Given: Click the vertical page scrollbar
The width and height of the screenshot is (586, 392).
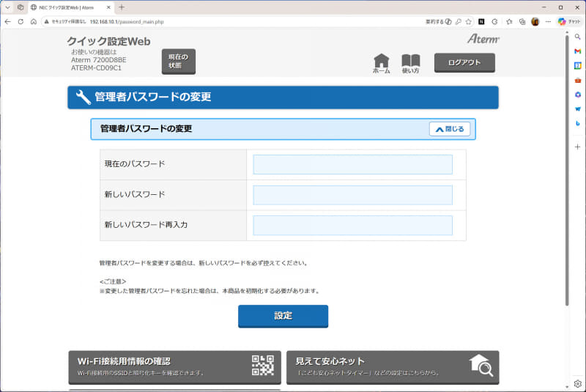Looking at the screenshot, I should click(567, 170).
